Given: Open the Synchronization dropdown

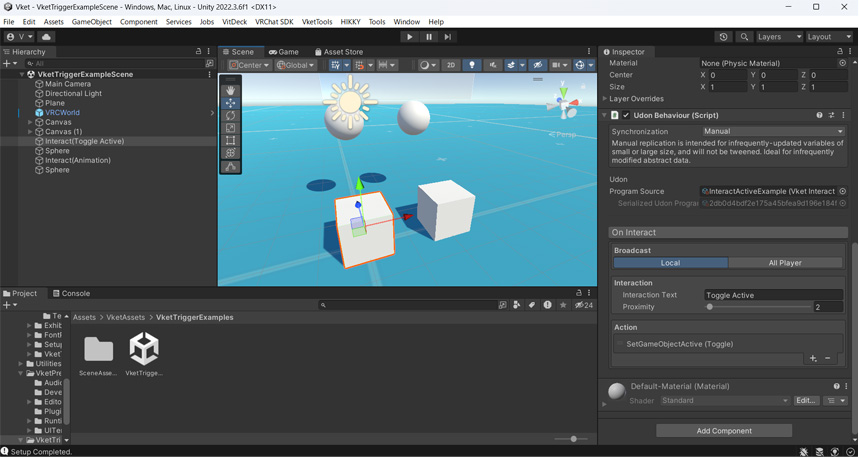Looking at the screenshot, I should (x=772, y=131).
